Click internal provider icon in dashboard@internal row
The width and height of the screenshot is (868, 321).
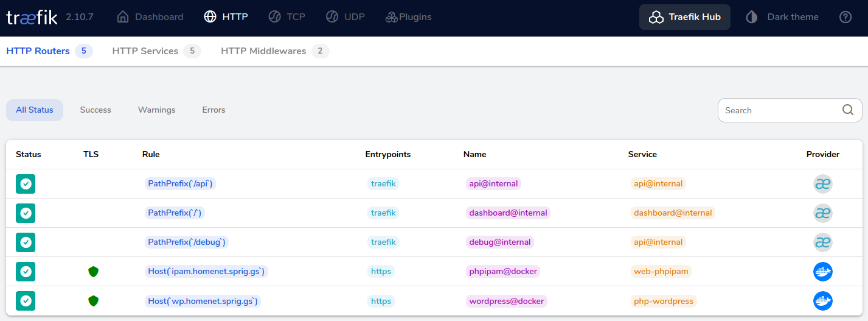(823, 213)
